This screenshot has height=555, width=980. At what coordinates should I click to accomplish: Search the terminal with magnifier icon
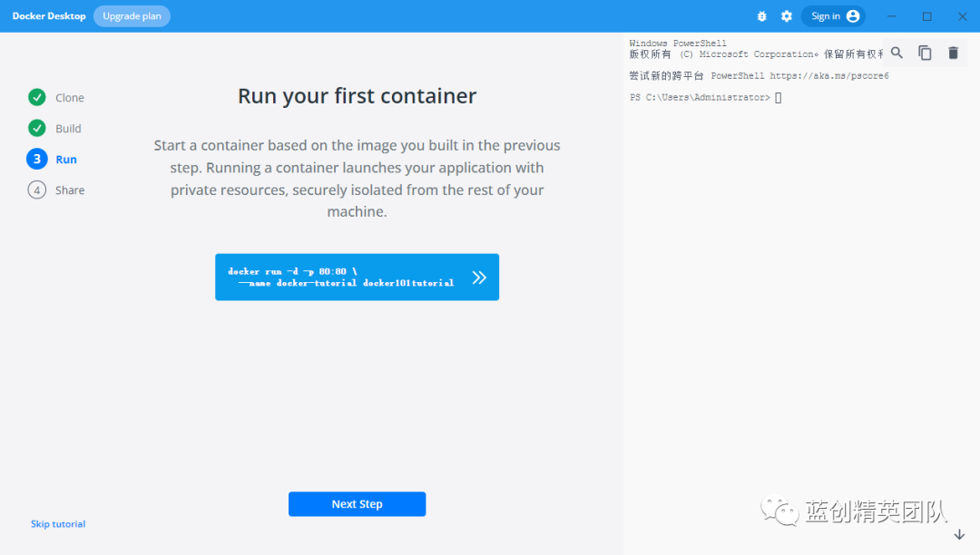897,54
